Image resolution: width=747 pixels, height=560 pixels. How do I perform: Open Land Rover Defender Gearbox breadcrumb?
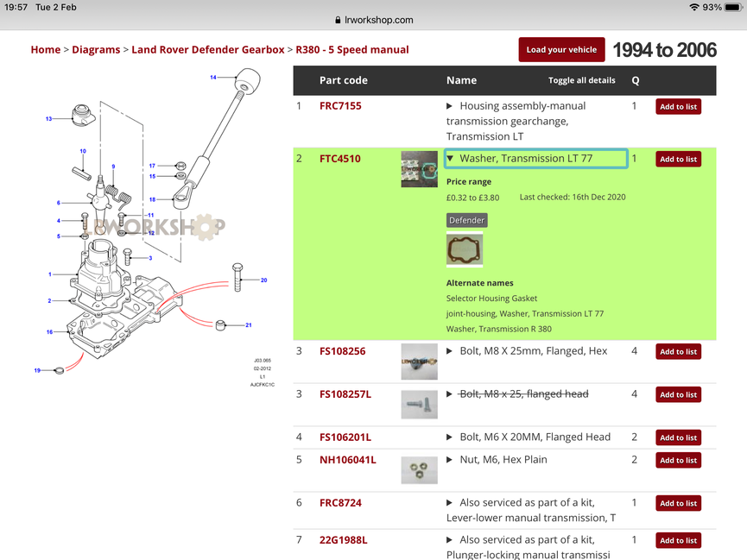208,49
